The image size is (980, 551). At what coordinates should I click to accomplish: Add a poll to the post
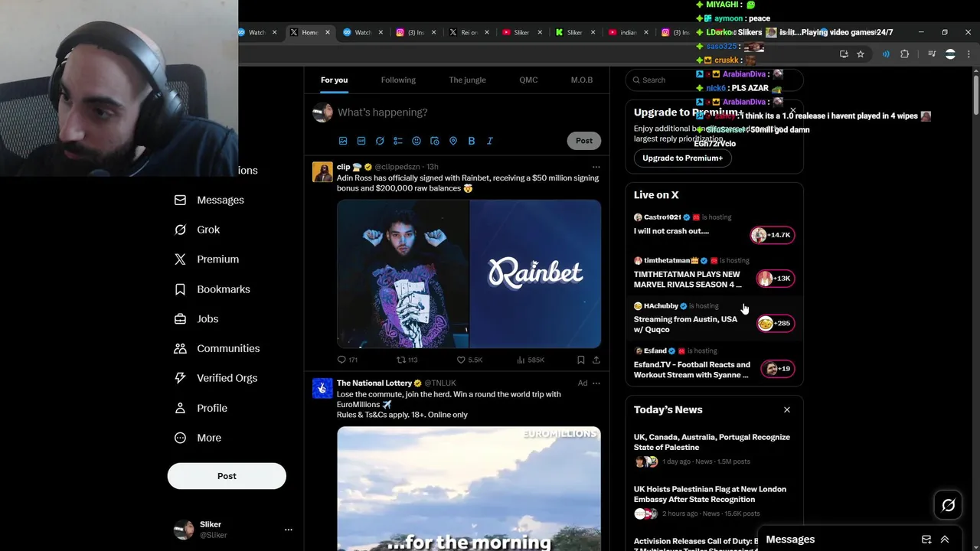[398, 141]
